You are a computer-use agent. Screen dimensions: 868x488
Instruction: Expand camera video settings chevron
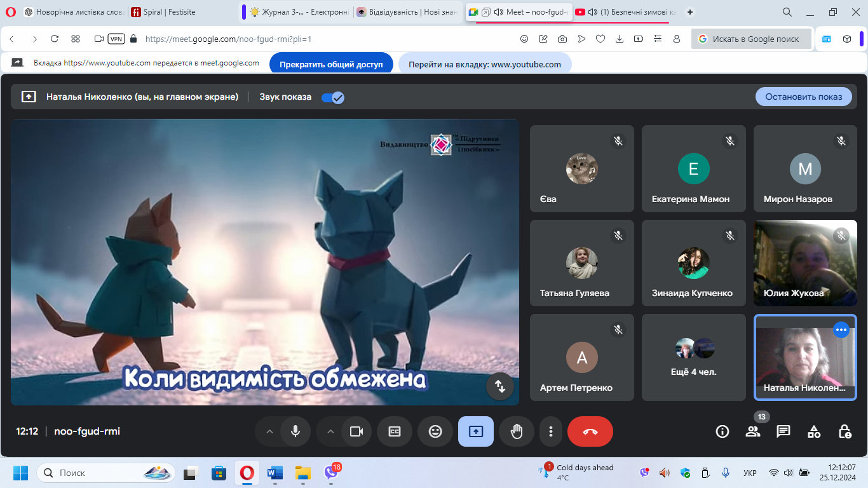[x=330, y=431]
